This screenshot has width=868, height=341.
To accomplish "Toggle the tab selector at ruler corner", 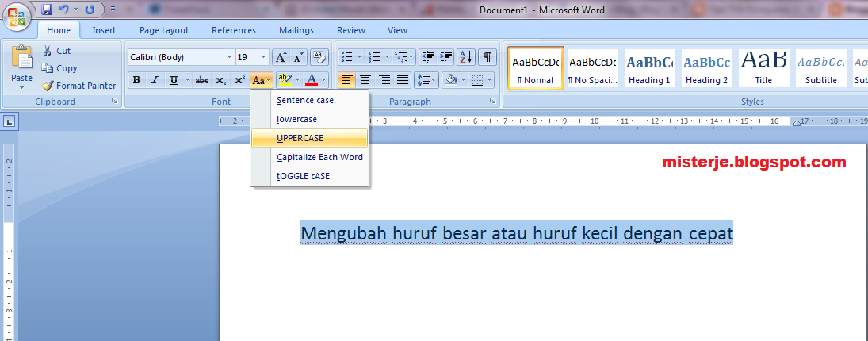I will coord(9,122).
